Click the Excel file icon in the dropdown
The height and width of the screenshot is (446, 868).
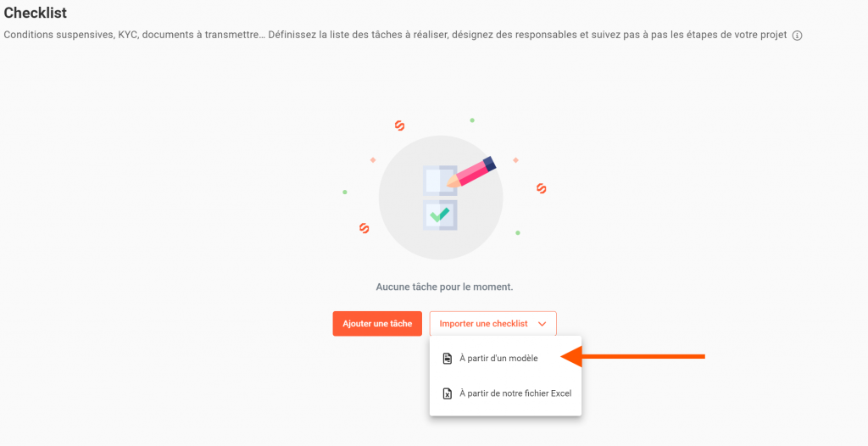click(448, 393)
